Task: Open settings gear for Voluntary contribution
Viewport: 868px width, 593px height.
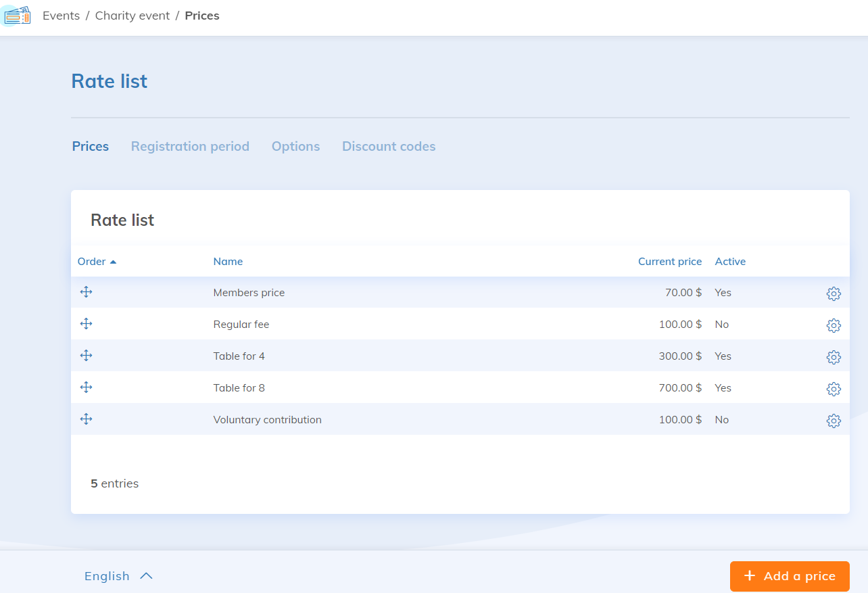Action: coord(834,421)
